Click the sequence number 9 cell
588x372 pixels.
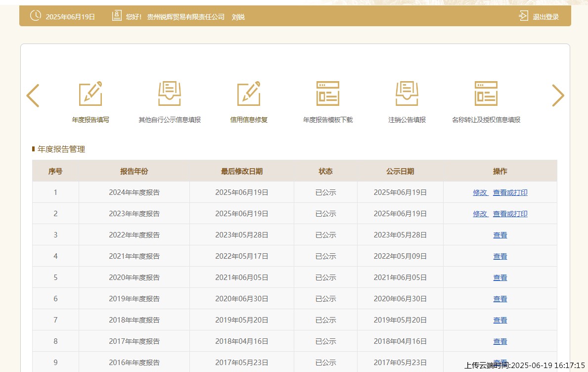55,363
